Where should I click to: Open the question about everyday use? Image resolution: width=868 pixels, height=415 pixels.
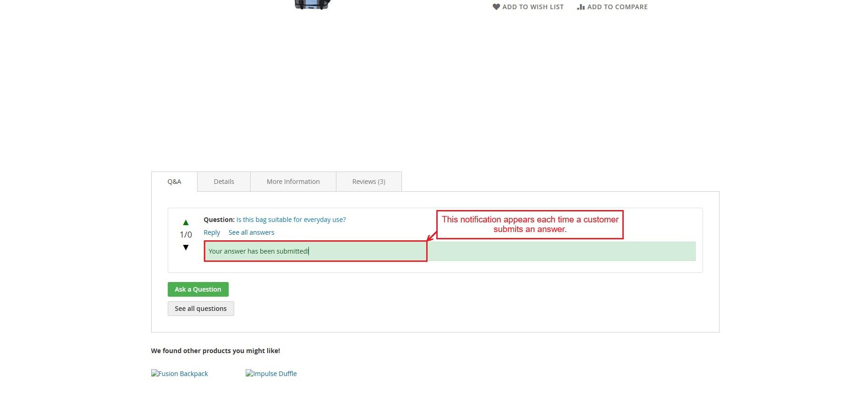coord(291,220)
